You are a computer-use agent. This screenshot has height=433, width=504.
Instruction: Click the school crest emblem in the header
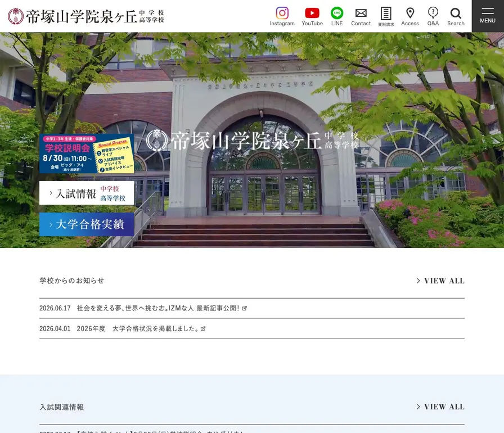click(15, 16)
